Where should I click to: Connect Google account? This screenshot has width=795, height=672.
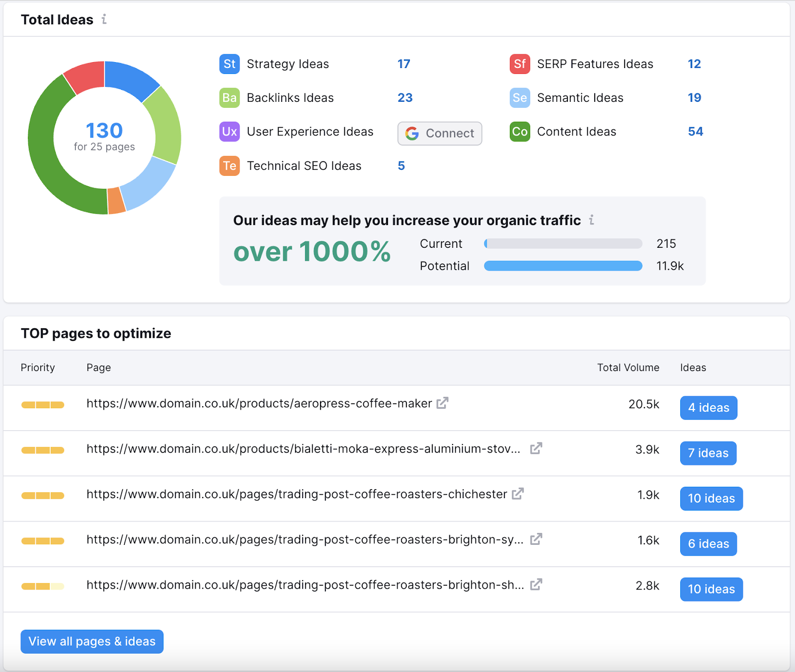pos(439,133)
